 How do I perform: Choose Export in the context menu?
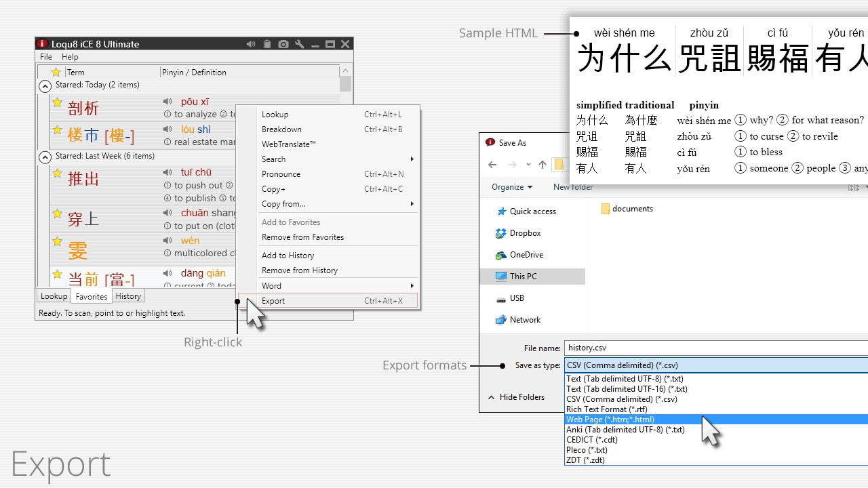click(328, 301)
